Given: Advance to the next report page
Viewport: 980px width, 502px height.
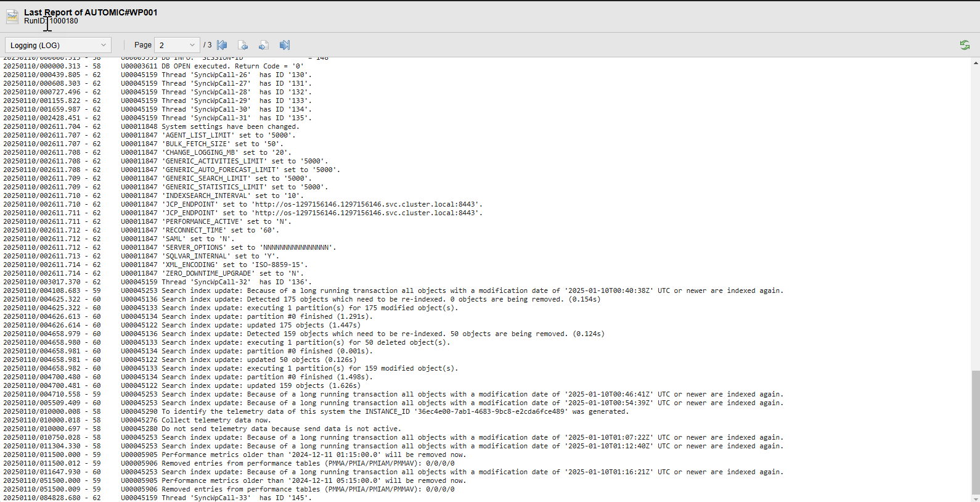Looking at the screenshot, I should click(264, 45).
